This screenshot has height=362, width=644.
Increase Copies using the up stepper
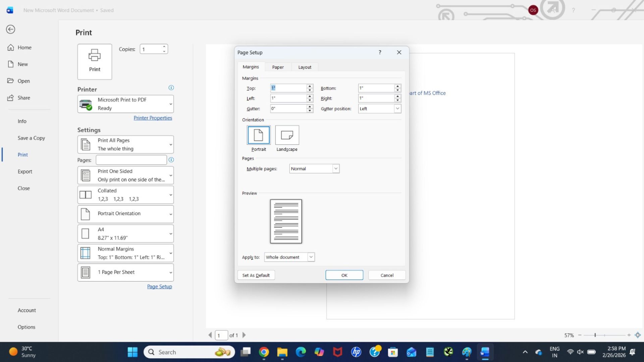click(164, 47)
